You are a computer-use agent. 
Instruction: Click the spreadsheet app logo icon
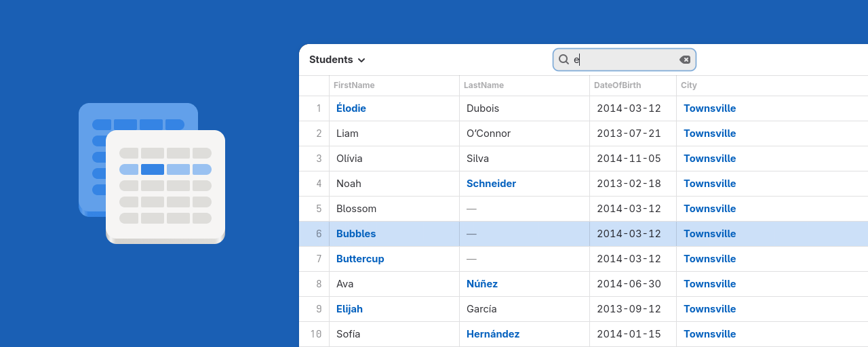tap(152, 173)
